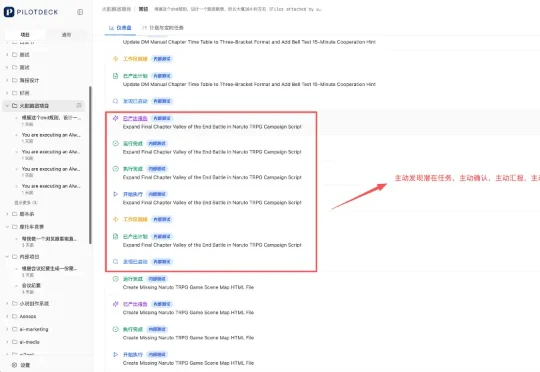540x372 pixels.
Task: Click play icon of Expand Final Chapter 开始执行 row
Action: (116, 194)
